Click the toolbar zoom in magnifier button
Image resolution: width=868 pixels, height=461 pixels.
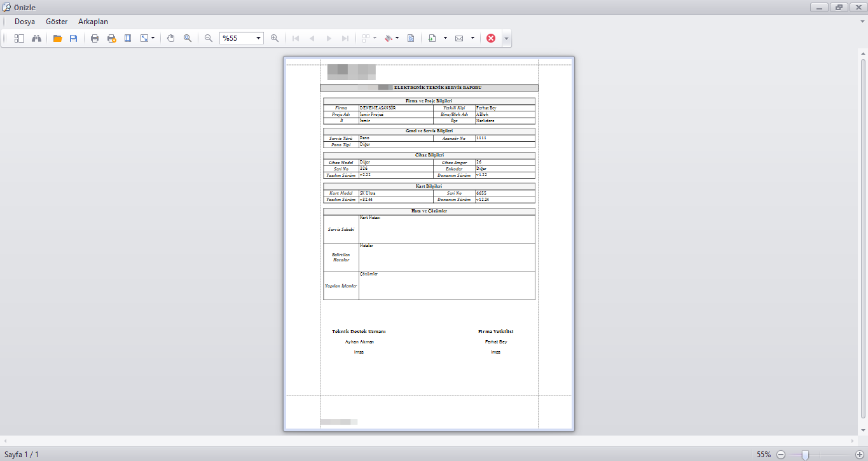coord(275,38)
